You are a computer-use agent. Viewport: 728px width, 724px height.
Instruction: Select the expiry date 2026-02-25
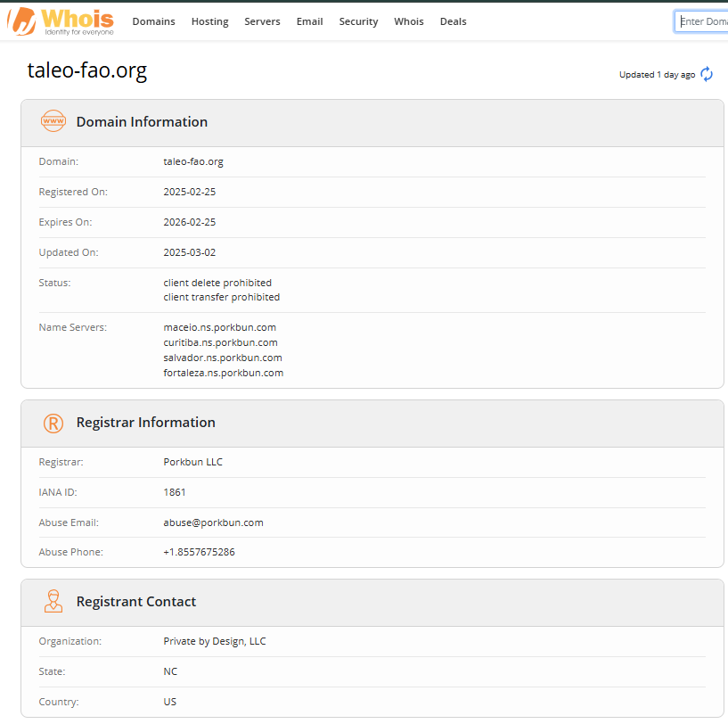click(190, 222)
